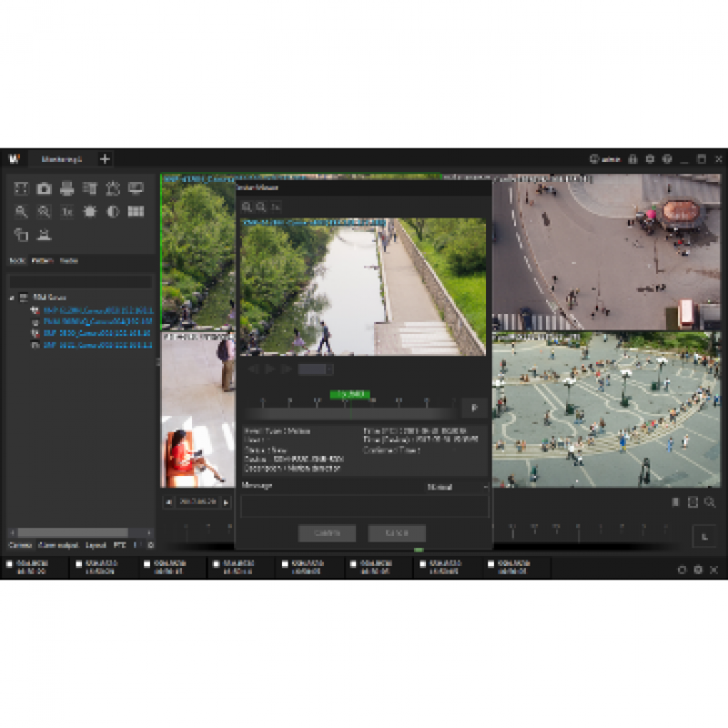Click the grid layout icon
This screenshot has height=728, width=728.
[x=136, y=212]
